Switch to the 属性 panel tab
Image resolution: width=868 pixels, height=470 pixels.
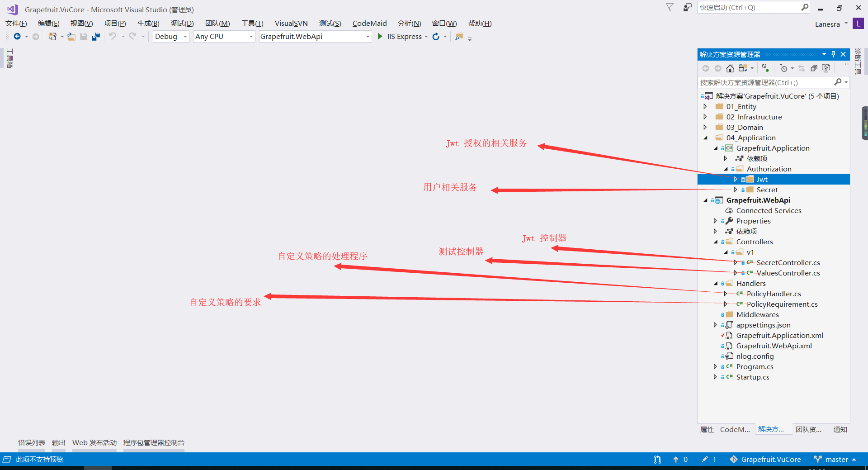(707, 429)
